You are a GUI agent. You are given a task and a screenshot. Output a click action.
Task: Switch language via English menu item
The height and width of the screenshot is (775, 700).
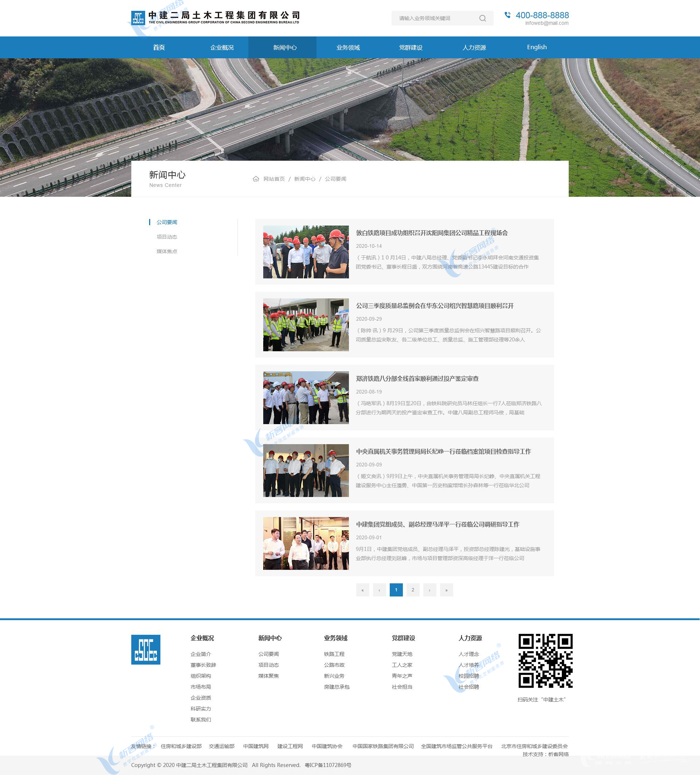click(537, 47)
